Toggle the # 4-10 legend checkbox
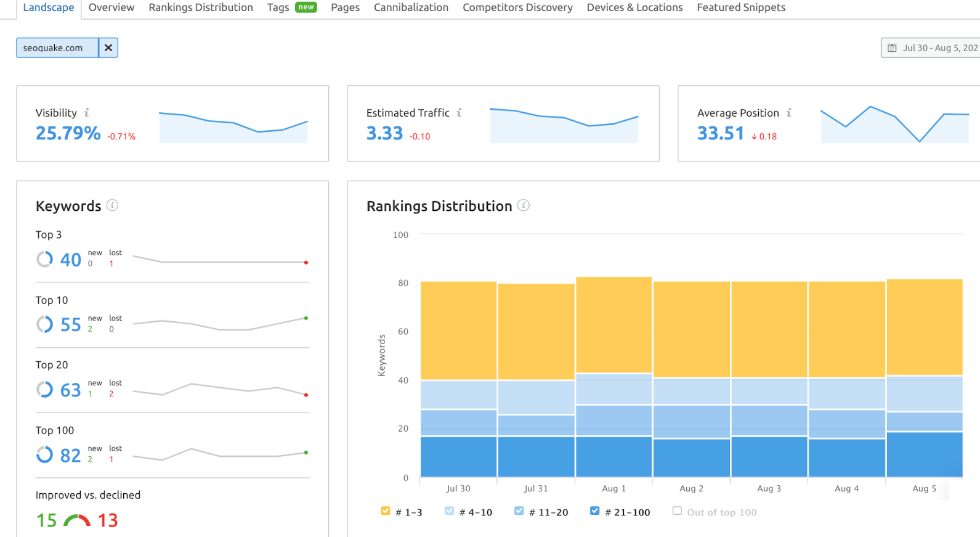Viewport: 980px width, 537px height. point(450,511)
